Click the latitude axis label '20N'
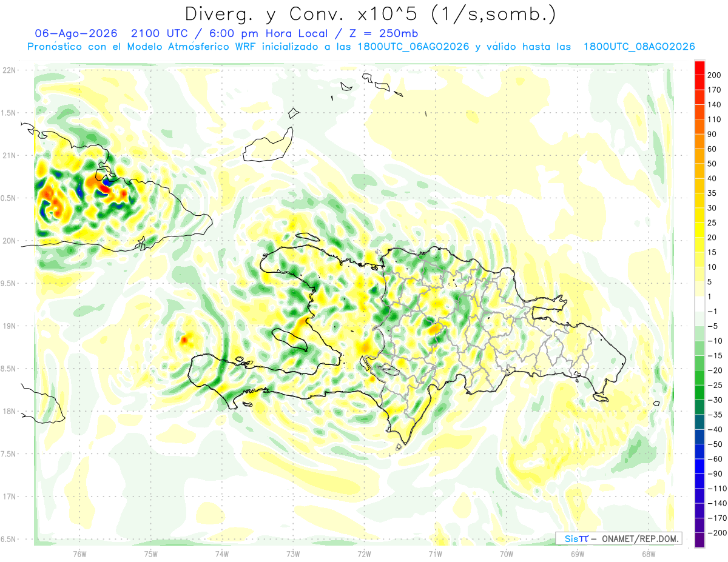 8,241
